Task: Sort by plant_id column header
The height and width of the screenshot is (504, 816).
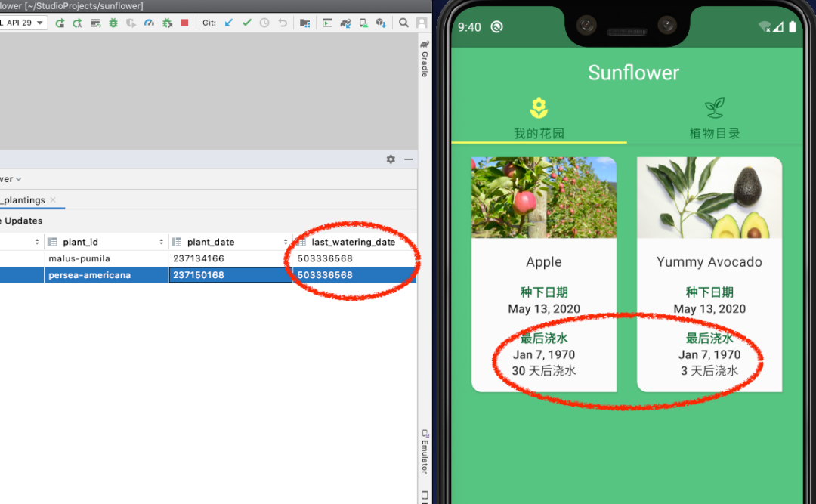Action: pos(107,242)
